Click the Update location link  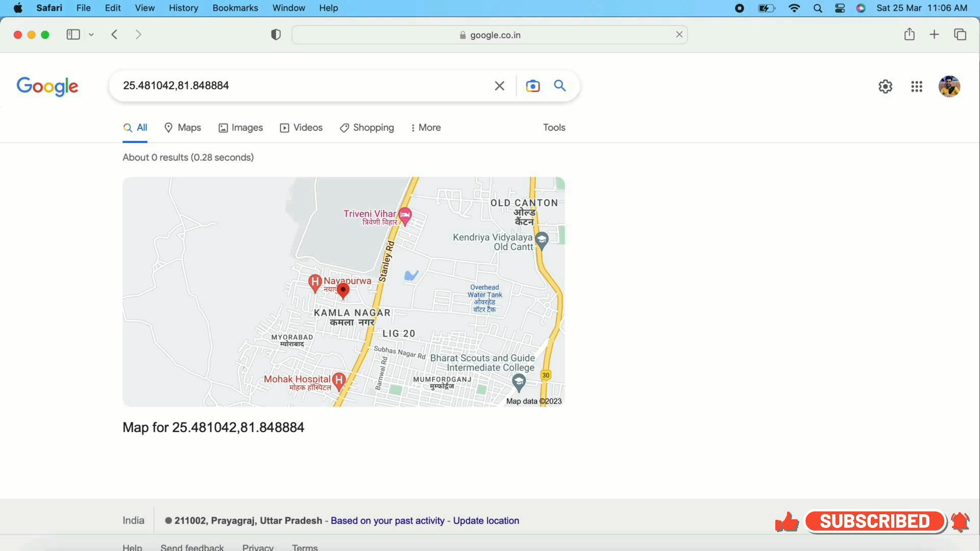[486, 521]
